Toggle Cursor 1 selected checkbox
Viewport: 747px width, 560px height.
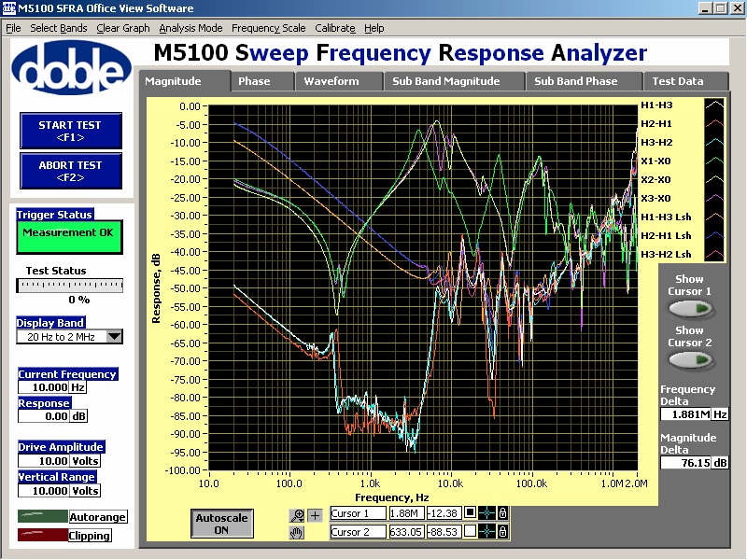click(470, 512)
